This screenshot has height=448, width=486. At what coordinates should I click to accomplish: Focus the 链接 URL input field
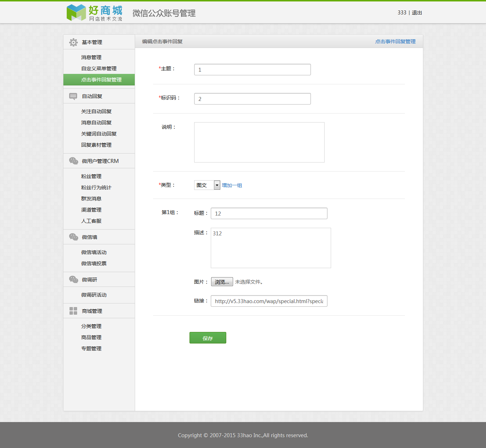(269, 301)
